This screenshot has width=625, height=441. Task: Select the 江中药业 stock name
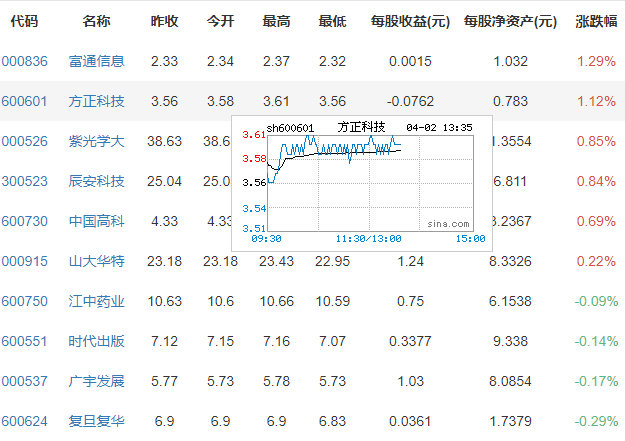[x=96, y=301]
